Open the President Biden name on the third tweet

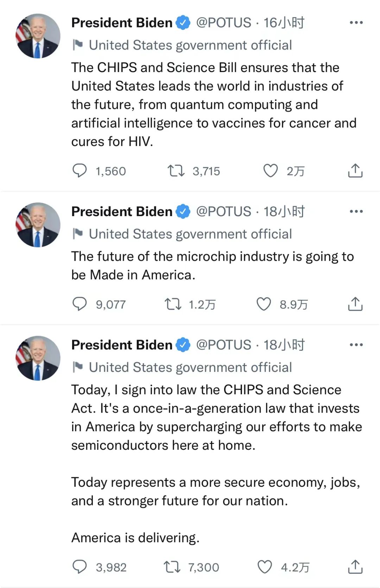point(122,345)
